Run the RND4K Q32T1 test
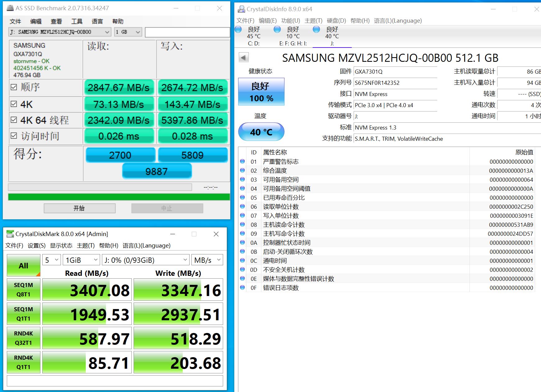The width and height of the screenshot is (541, 392). 24,338
